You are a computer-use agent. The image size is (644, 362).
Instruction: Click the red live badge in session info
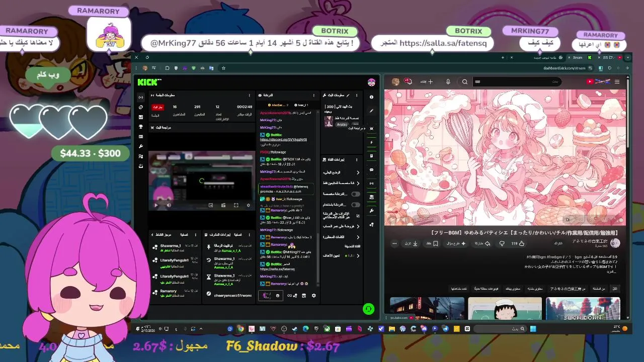tap(157, 107)
